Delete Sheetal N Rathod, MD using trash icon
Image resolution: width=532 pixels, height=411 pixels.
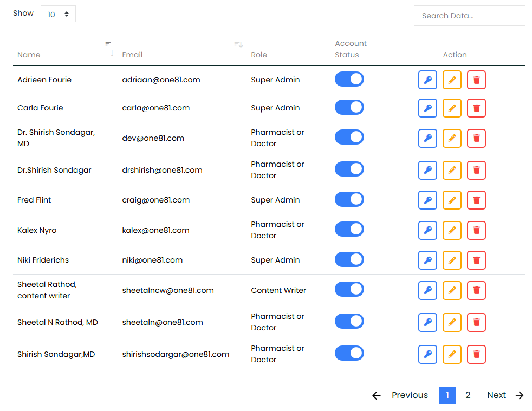[476, 322]
